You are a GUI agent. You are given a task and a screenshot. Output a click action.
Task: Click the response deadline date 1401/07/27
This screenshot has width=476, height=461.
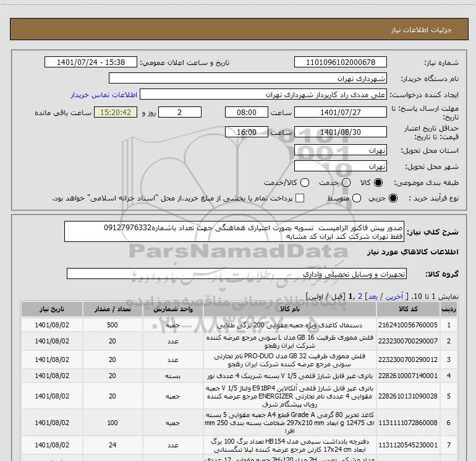(x=340, y=112)
